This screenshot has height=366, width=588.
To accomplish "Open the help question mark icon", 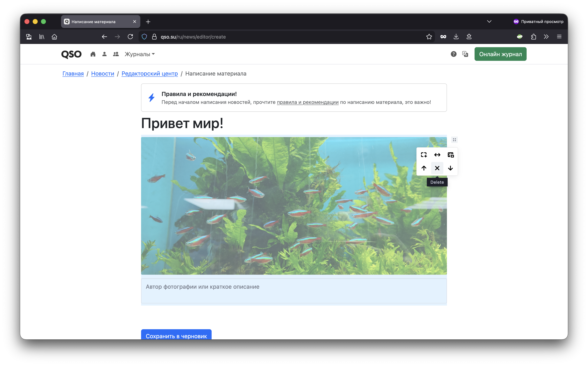I will 453,54.
